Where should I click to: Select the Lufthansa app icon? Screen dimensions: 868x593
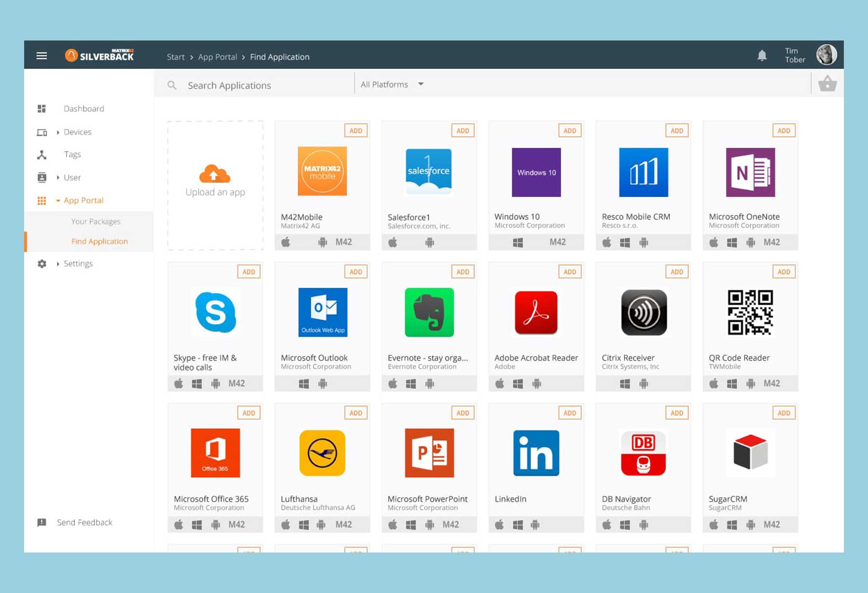coord(322,453)
